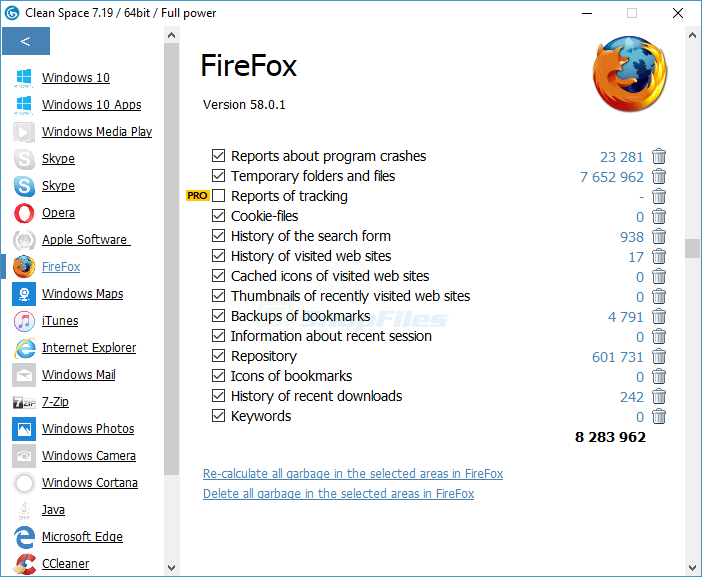Click the Java icon in sidebar

pos(24,510)
